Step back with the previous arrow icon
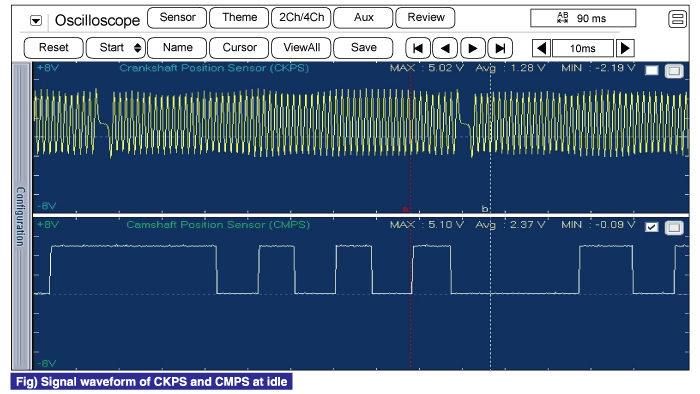Image resolution: width=700 pixels, height=394 pixels. pyautogui.click(x=445, y=48)
